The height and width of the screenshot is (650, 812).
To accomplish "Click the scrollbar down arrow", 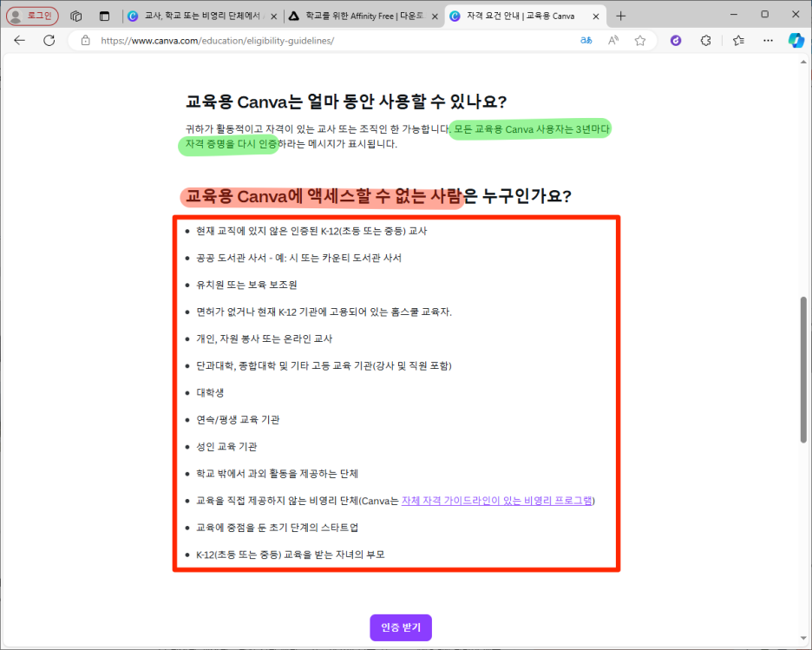I will click(x=803, y=638).
